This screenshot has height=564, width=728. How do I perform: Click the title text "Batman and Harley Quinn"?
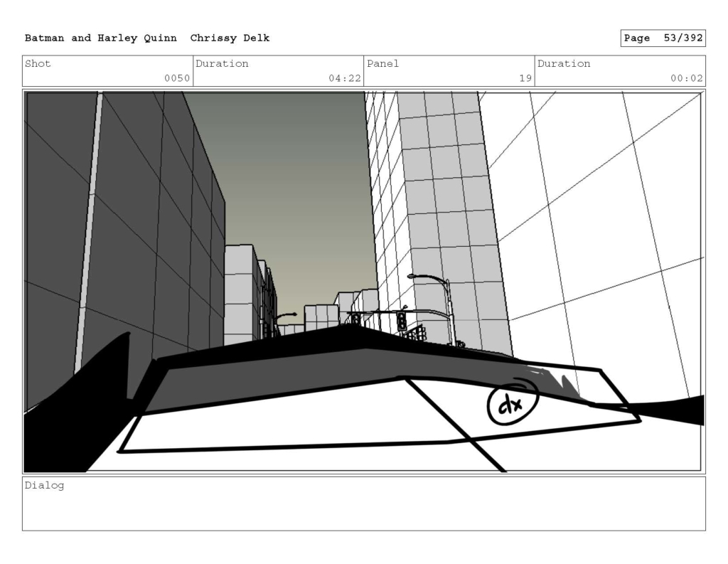coord(101,38)
